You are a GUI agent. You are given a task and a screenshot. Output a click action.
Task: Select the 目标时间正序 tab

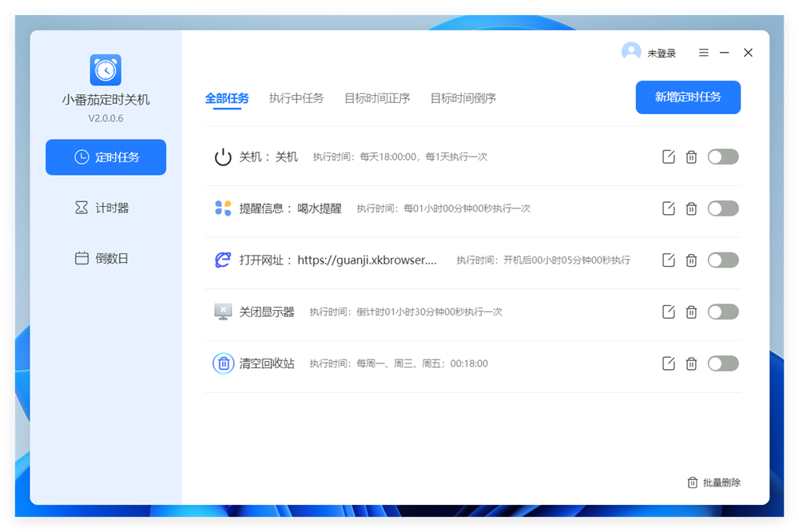pyautogui.click(x=377, y=98)
